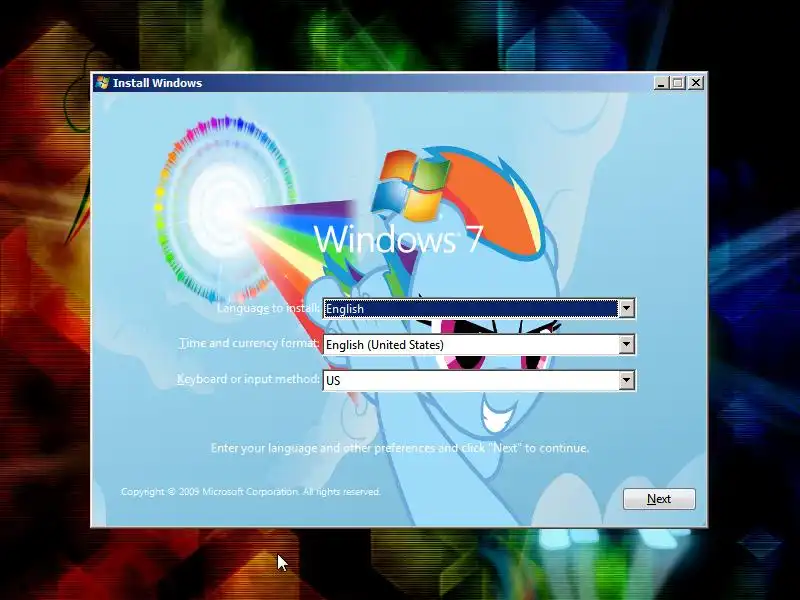The width and height of the screenshot is (800, 600).
Task: Click the Install Windows title text
Action: point(157,83)
